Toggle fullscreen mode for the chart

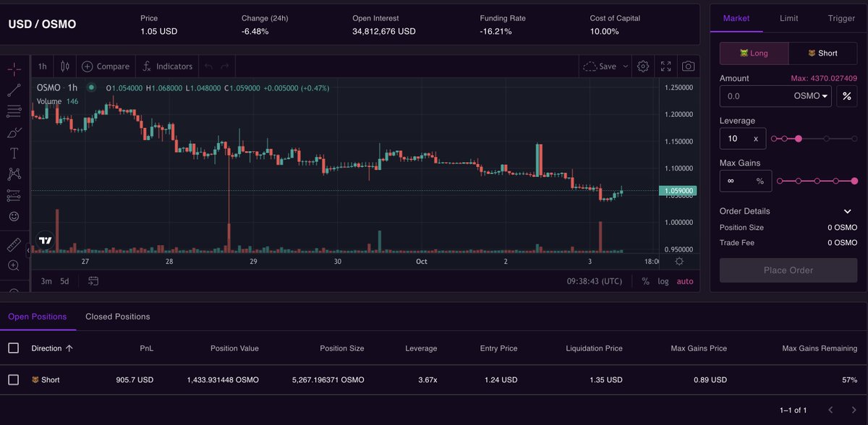tap(665, 66)
